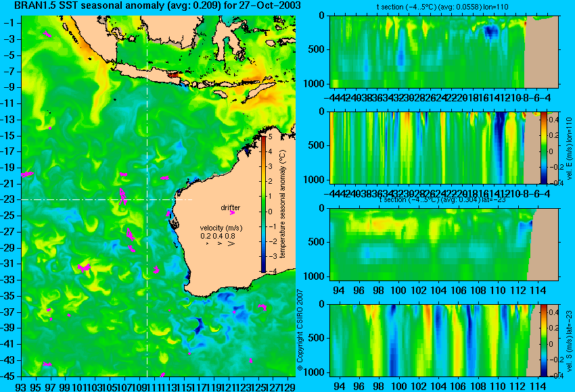
Task: Click the BRAN1.5 SST seasonal anomaly title
Action: [158, 5]
